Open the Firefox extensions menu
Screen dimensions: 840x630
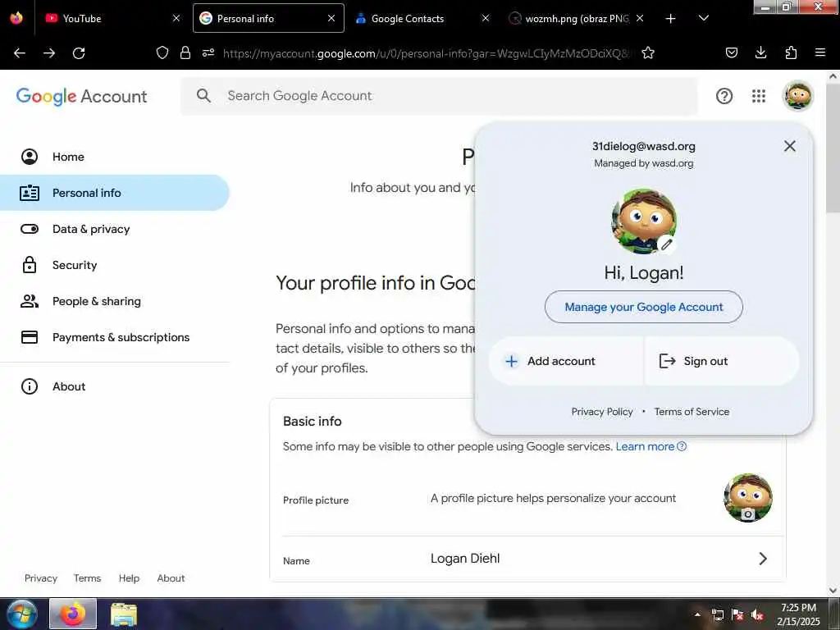[x=791, y=52]
